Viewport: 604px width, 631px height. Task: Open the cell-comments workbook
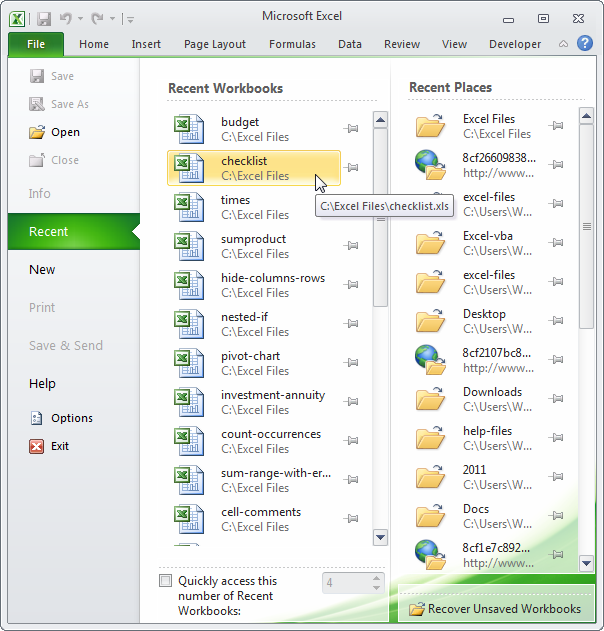click(254, 520)
